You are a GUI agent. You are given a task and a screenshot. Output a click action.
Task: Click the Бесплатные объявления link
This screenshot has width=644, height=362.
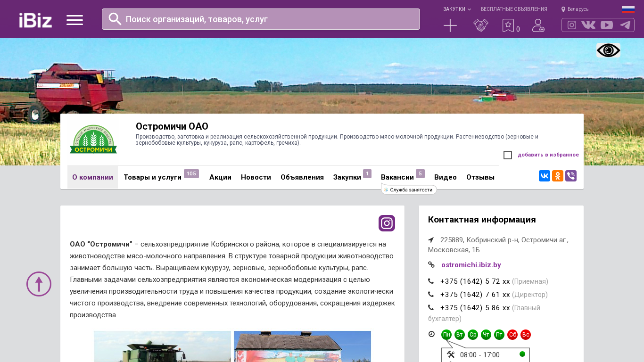click(x=514, y=9)
